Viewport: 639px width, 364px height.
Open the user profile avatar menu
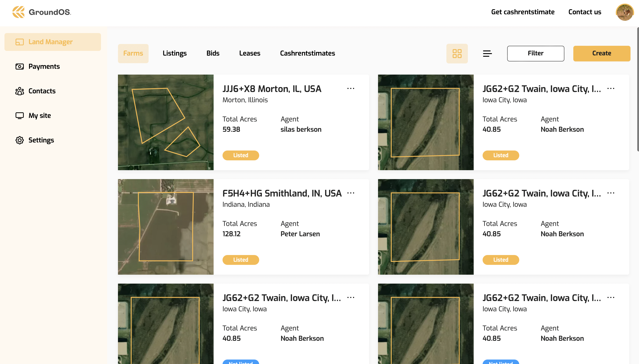[x=624, y=12]
